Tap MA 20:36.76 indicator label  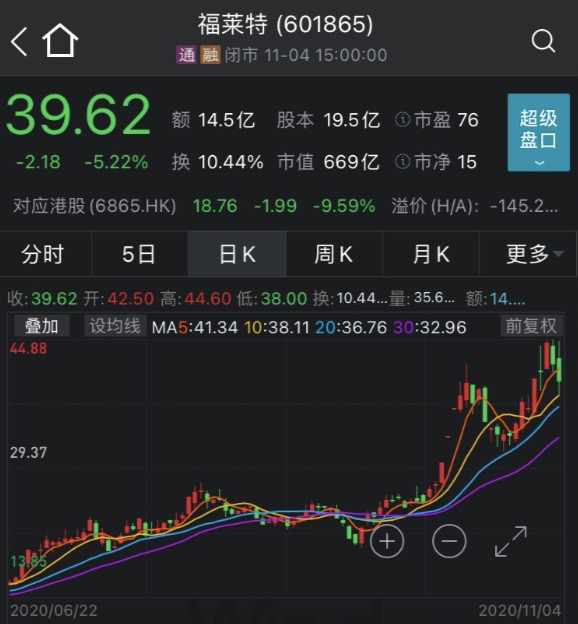tap(351, 328)
